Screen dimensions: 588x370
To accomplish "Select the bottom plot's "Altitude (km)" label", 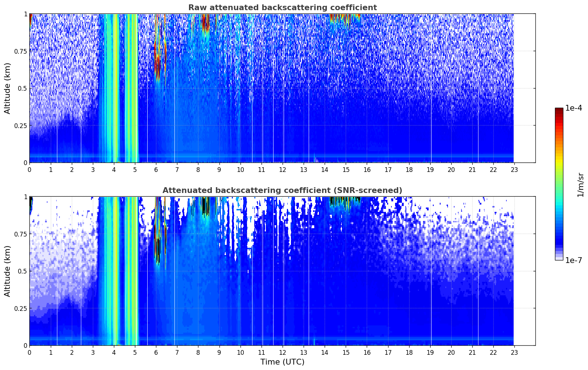I will pyautogui.click(x=8, y=271).
